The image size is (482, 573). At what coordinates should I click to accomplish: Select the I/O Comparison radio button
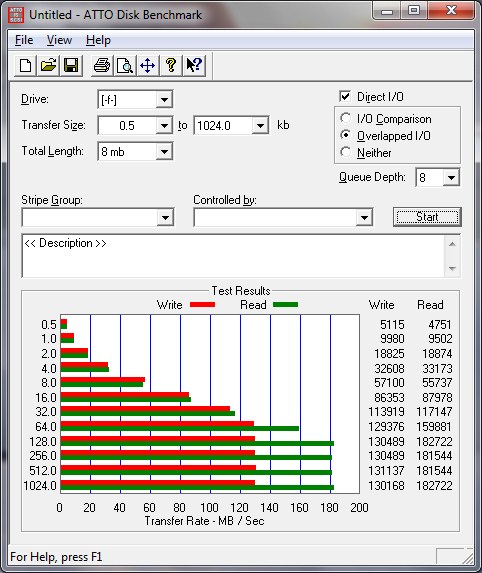pyautogui.click(x=345, y=118)
